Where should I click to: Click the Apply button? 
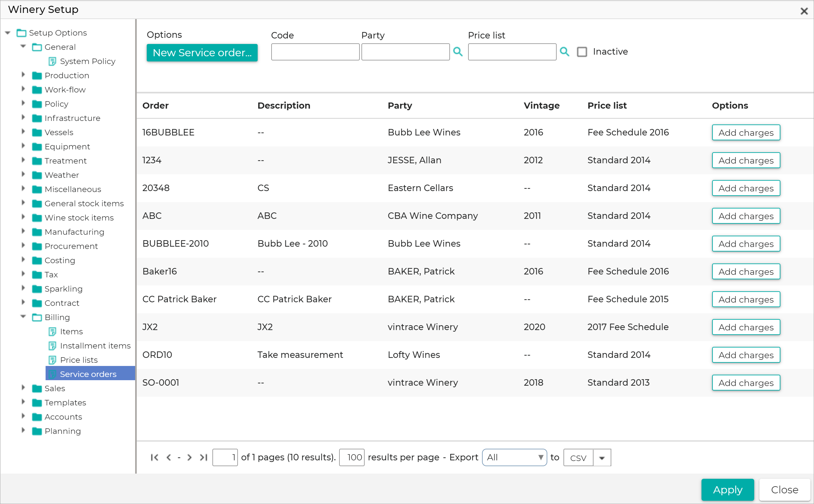pyautogui.click(x=728, y=490)
